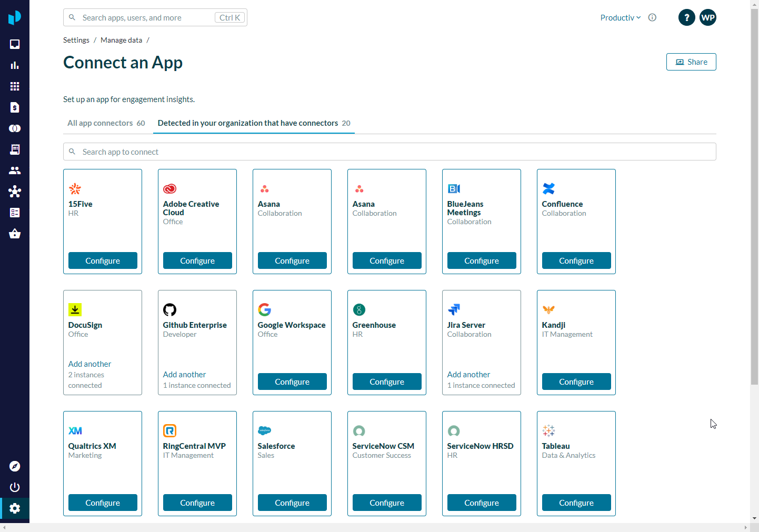Open the people users sidebar icon
Viewport: 759px width, 532px height.
point(15,170)
